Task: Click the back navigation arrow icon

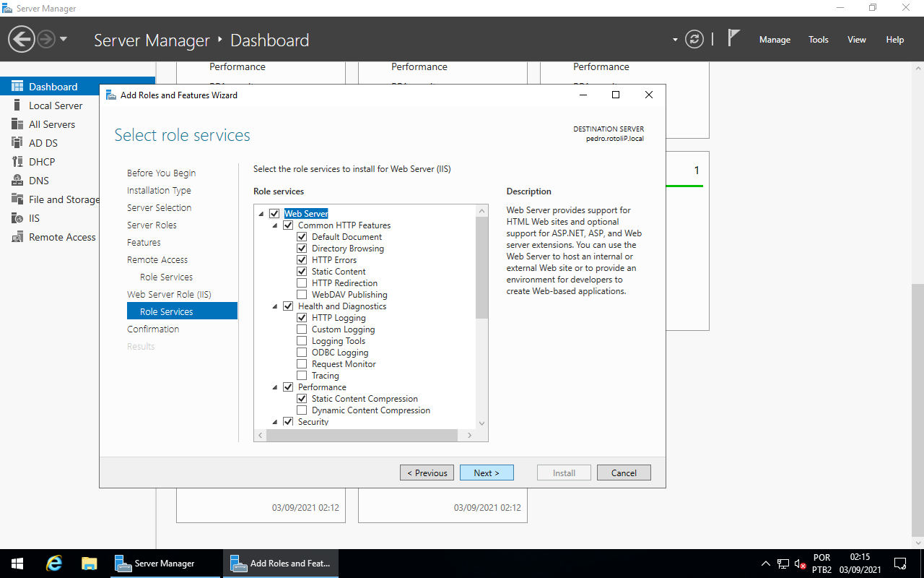Action: (x=22, y=39)
